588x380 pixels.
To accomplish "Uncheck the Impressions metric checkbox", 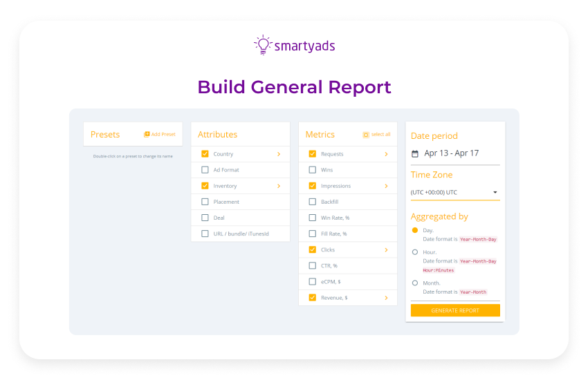I will [x=313, y=186].
